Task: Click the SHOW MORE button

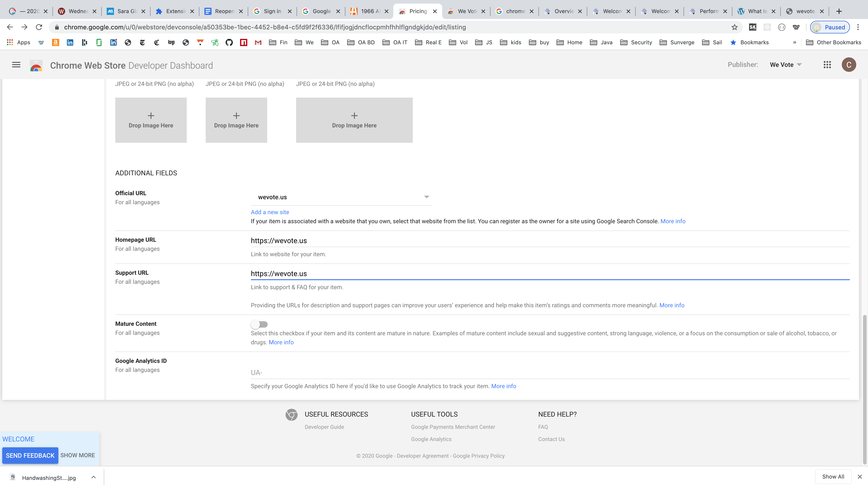Action: pos(78,455)
